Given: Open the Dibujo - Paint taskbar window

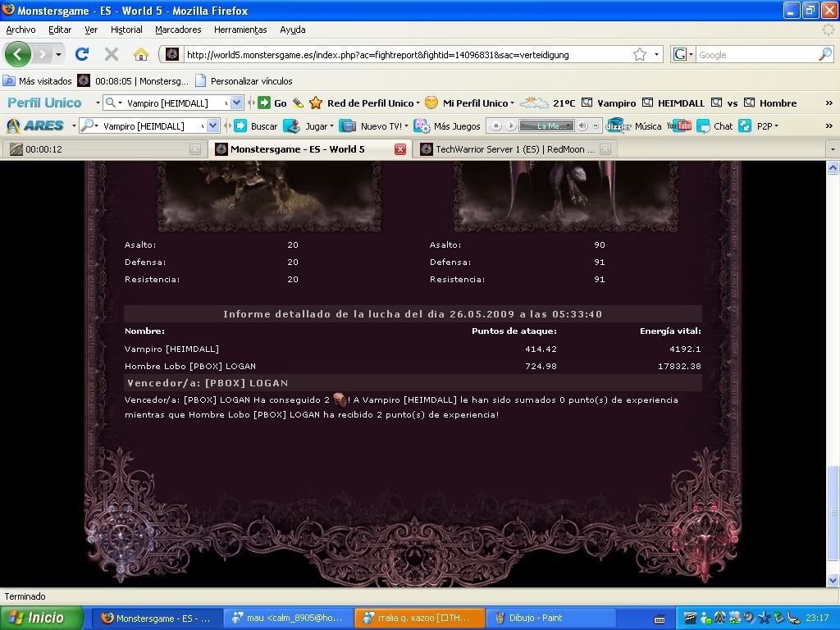Looking at the screenshot, I should (x=532, y=618).
